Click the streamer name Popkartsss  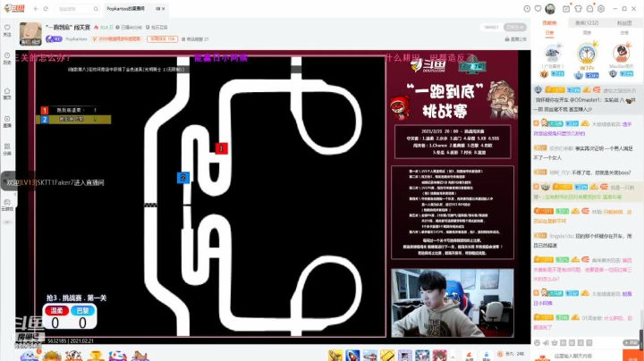76,39
